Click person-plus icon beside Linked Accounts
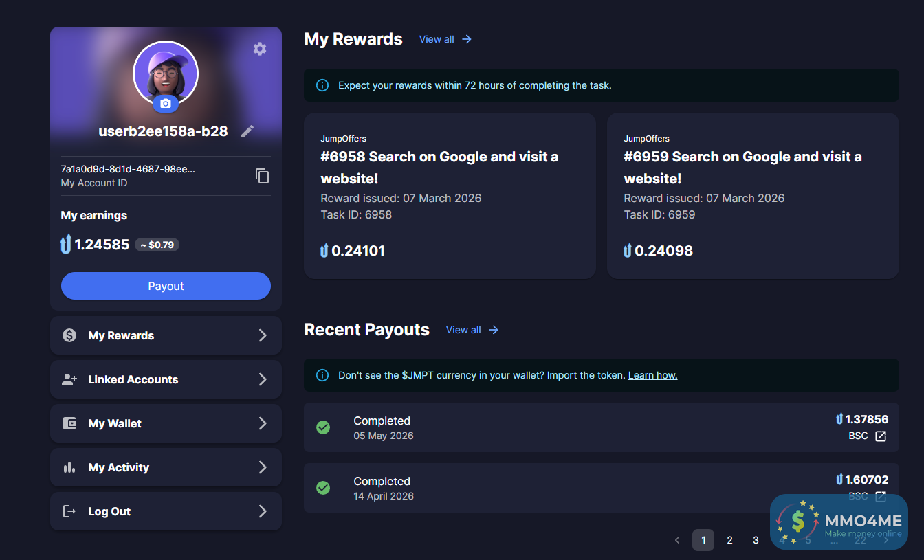924x560 pixels. point(69,379)
